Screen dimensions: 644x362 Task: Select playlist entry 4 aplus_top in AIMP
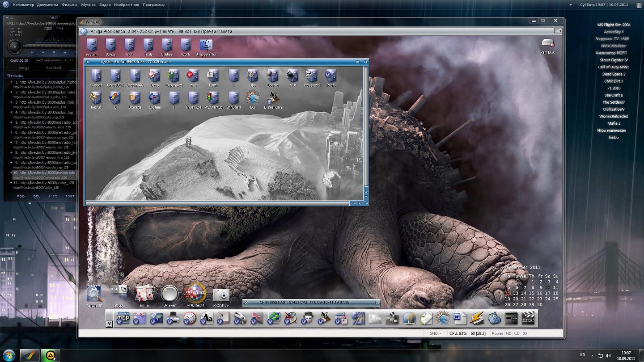coord(43,114)
